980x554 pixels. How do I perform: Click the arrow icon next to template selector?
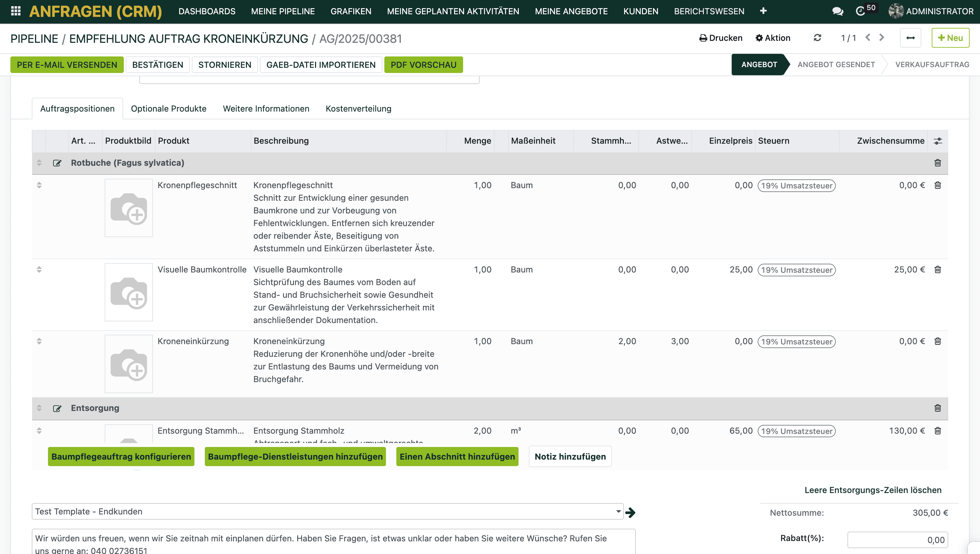[630, 512]
